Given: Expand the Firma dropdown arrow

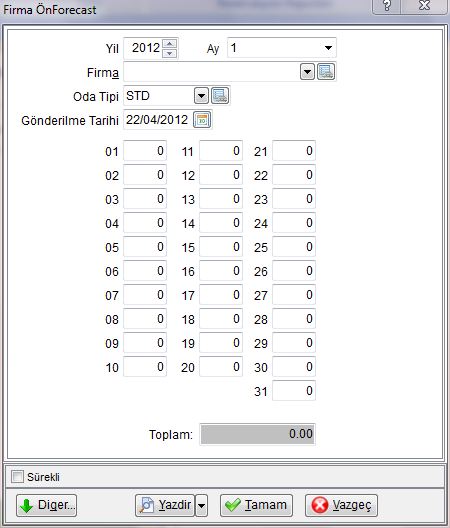Looking at the screenshot, I should pyautogui.click(x=307, y=72).
